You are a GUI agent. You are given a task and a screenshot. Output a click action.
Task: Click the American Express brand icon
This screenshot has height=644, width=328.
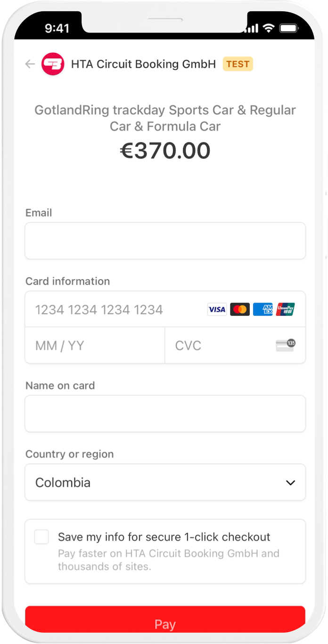pyautogui.click(x=262, y=309)
